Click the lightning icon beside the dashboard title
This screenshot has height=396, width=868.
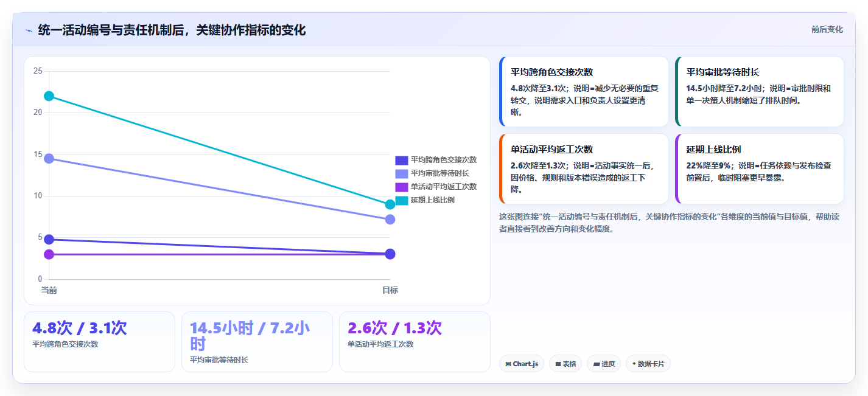tap(29, 30)
